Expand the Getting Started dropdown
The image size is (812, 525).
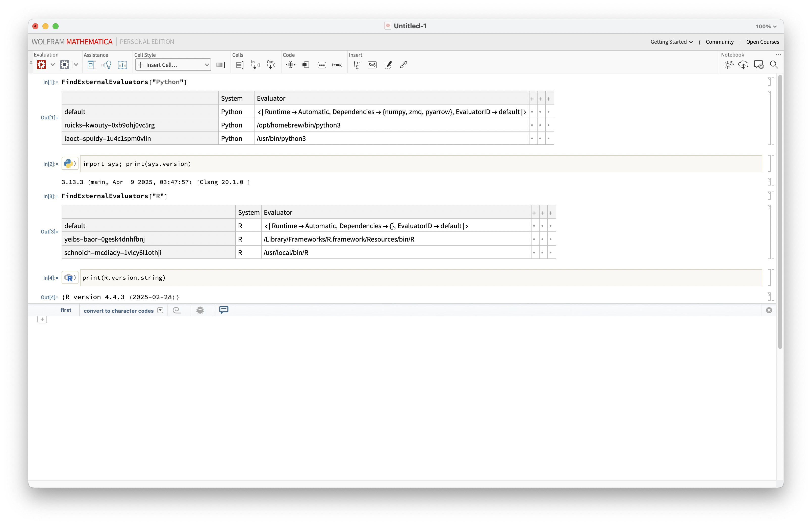tap(672, 42)
